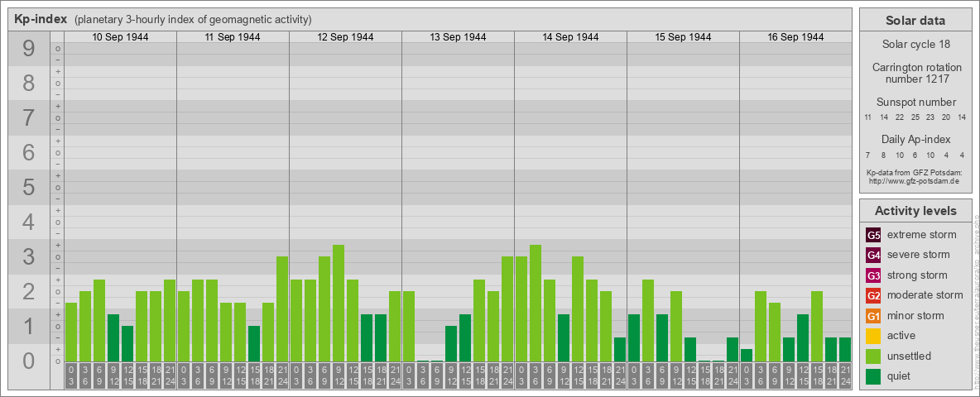Click Kp scale number 5
The width and height of the screenshot is (980, 397).
pyautogui.click(x=28, y=187)
